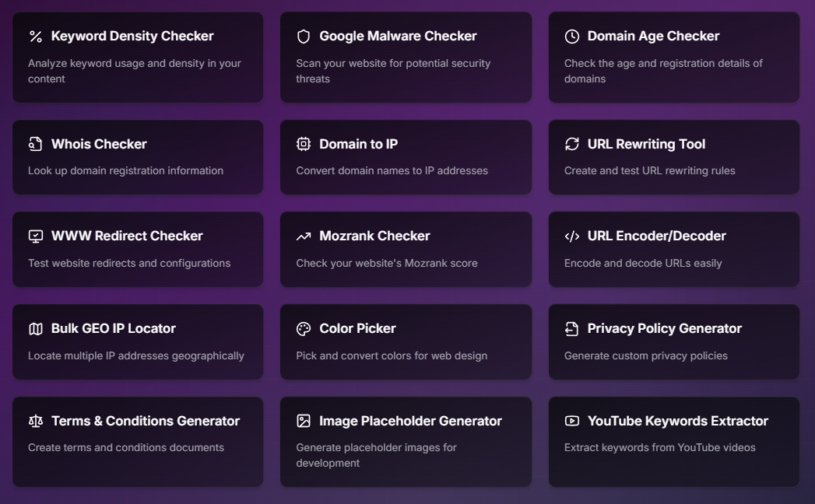Click the map icon for Bulk GEO IP Locator
This screenshot has width=815, height=504.
tap(36, 329)
